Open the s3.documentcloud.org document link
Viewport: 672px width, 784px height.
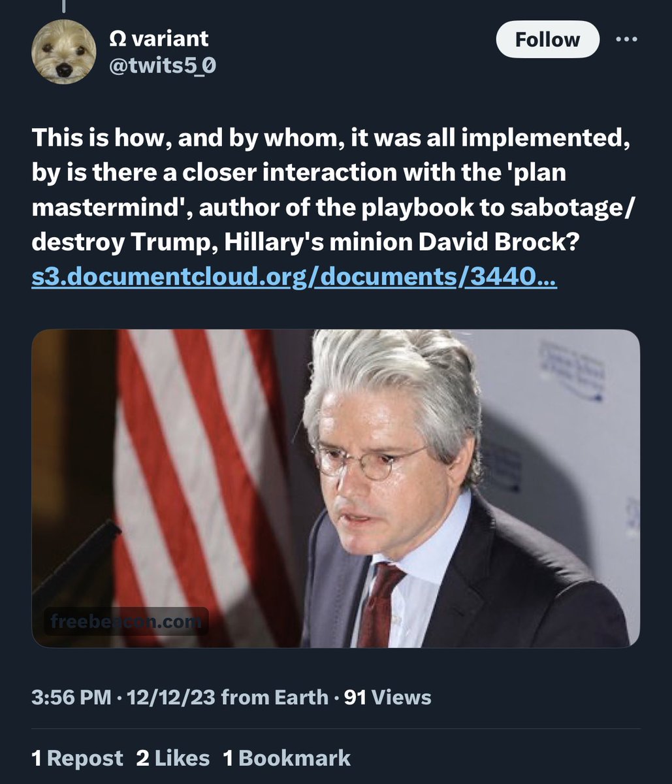(x=294, y=278)
